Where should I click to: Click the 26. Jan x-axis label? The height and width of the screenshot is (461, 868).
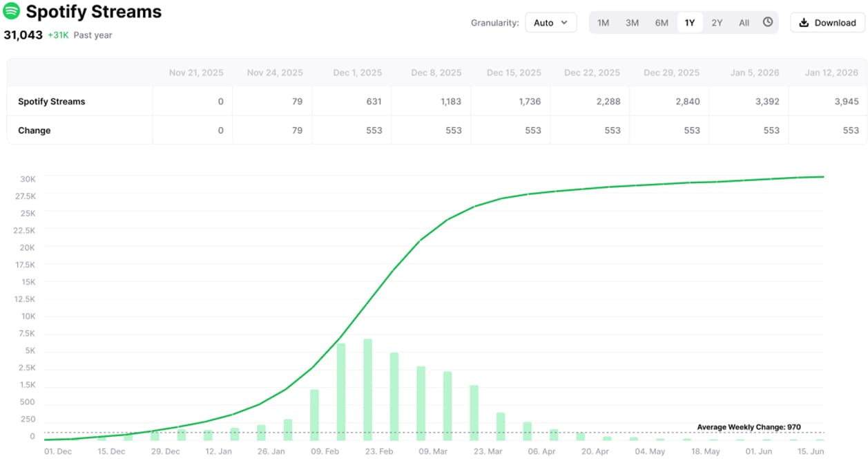click(x=271, y=451)
